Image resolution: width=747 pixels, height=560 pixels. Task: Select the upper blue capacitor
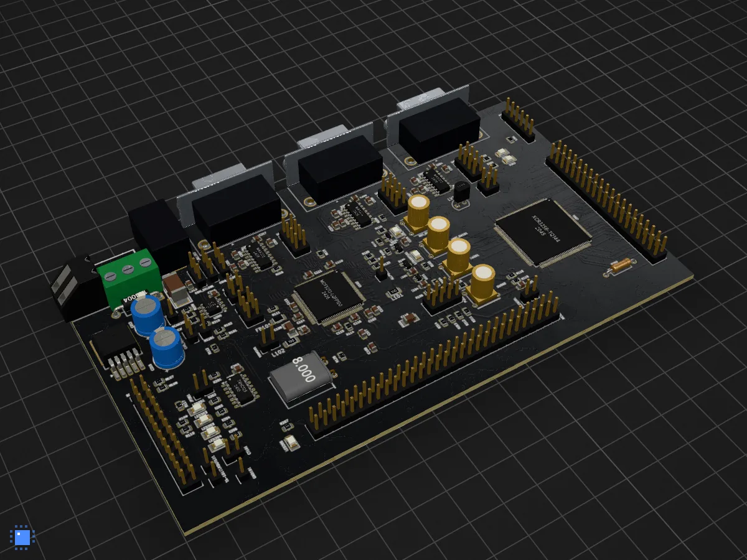[147, 315]
